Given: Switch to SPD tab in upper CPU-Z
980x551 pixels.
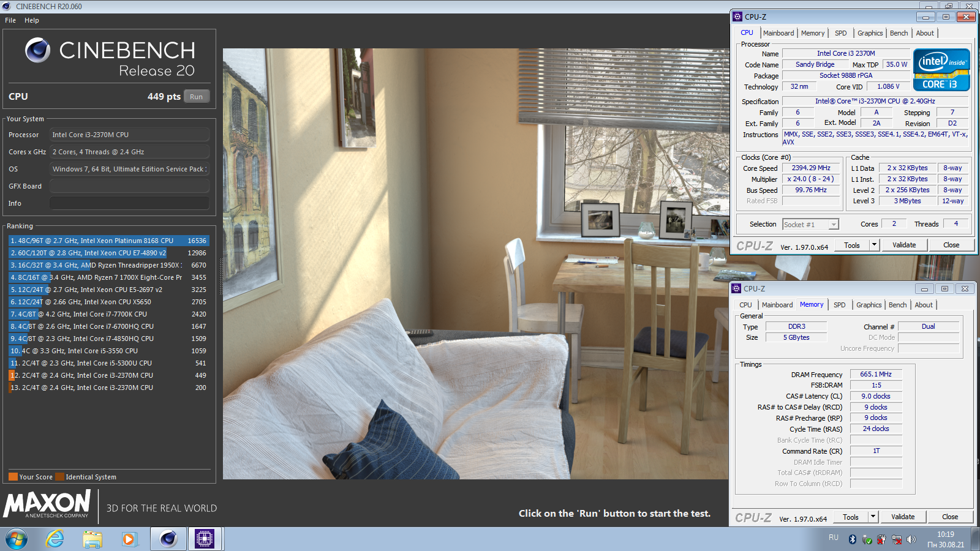Looking at the screenshot, I should [x=841, y=33].
